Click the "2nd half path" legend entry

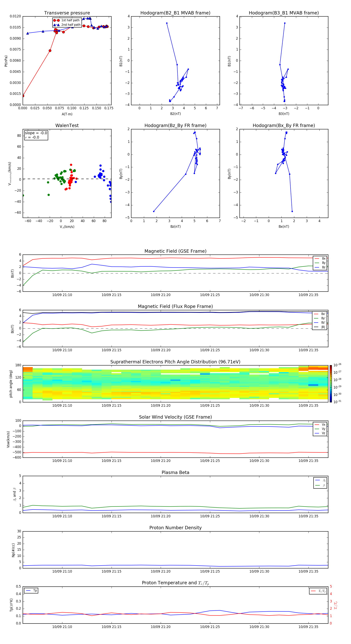pos(67,25)
